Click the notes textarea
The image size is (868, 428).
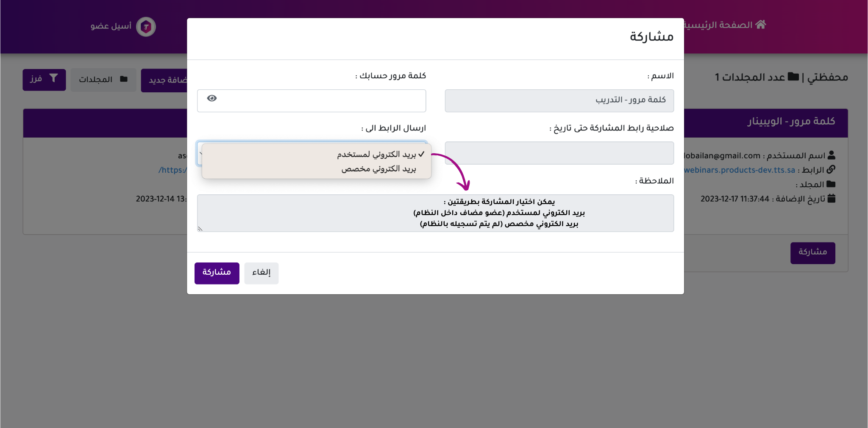coord(435,213)
